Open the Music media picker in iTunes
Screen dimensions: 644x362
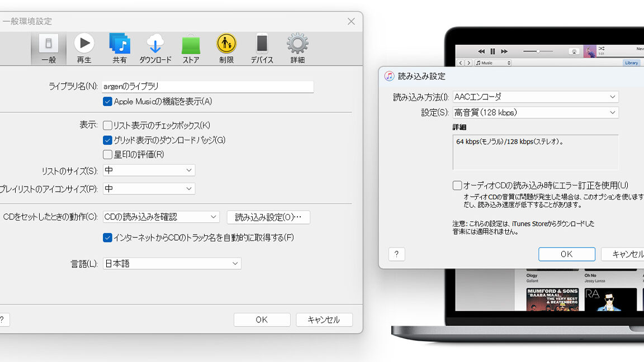(493, 63)
